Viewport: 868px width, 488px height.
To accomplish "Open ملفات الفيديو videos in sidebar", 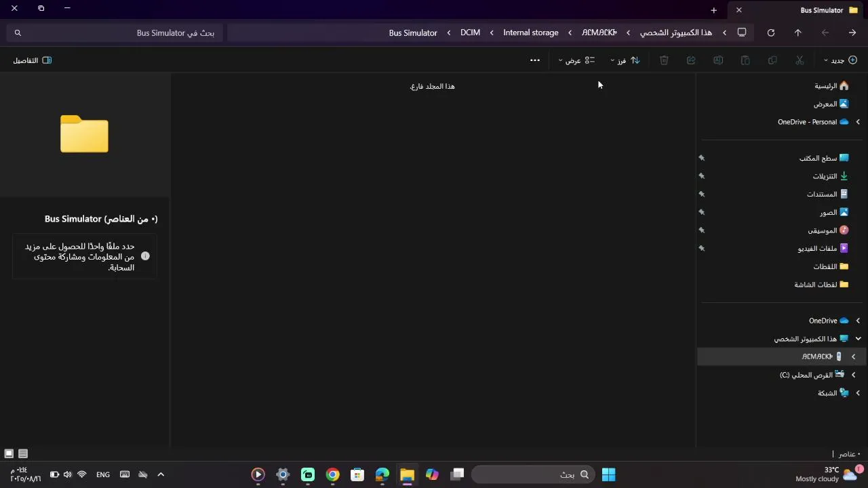I will [x=823, y=248].
